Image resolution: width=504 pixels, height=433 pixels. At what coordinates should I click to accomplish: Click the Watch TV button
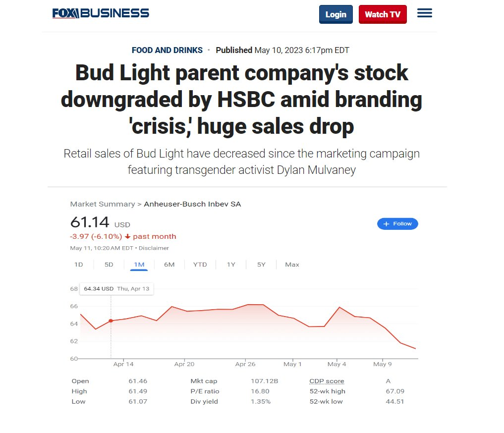(x=382, y=14)
